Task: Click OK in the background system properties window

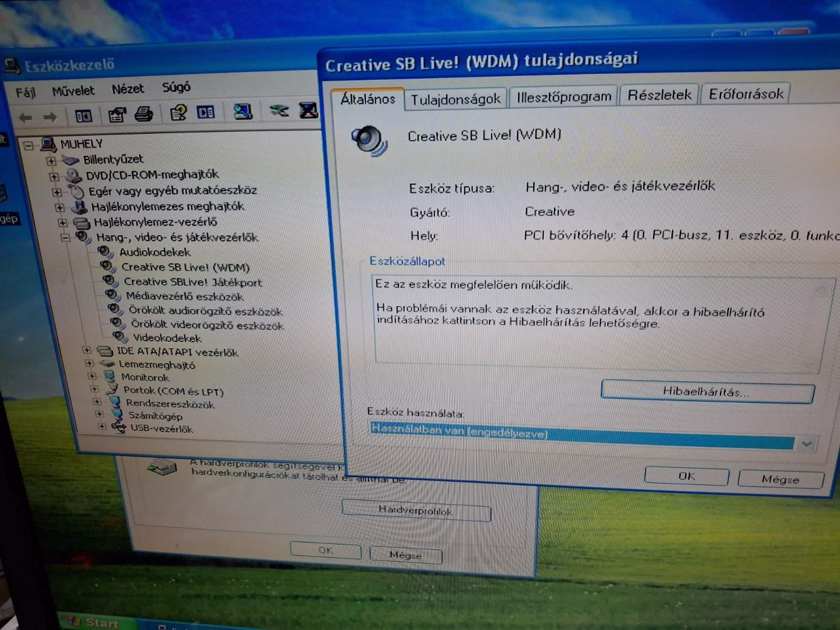Action: click(x=325, y=550)
